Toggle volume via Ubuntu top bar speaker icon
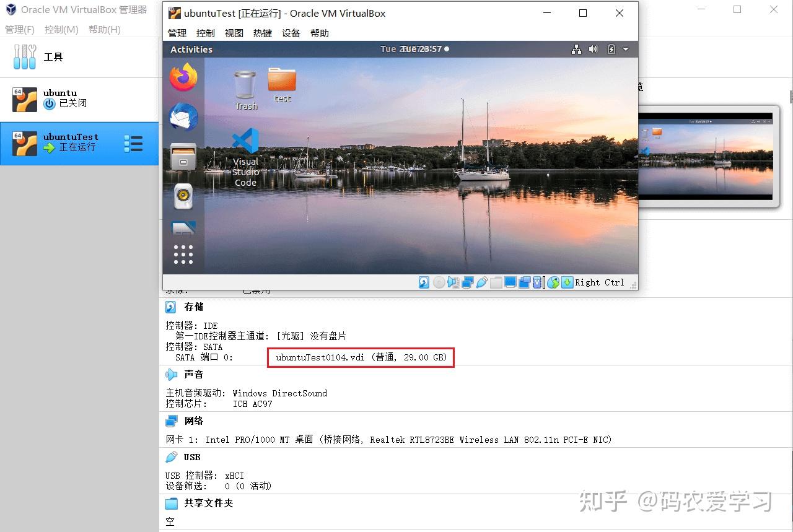This screenshot has height=532, width=793. pos(594,49)
